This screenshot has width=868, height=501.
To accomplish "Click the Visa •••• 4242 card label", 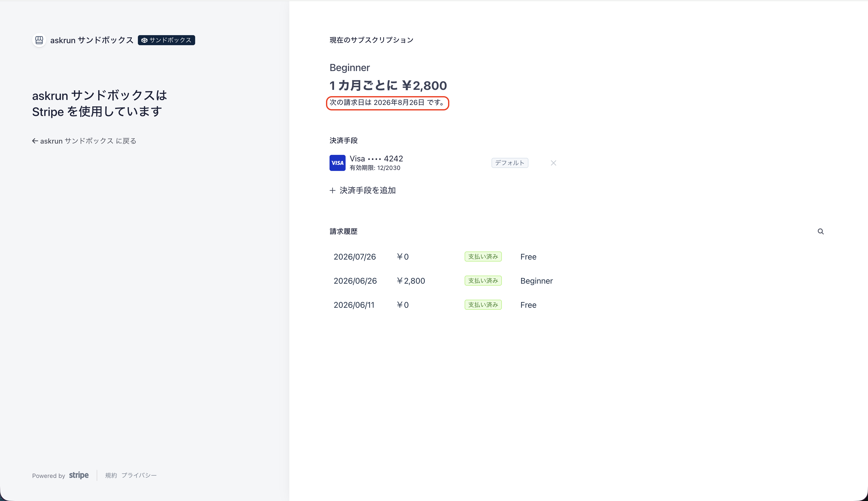I will tap(376, 159).
